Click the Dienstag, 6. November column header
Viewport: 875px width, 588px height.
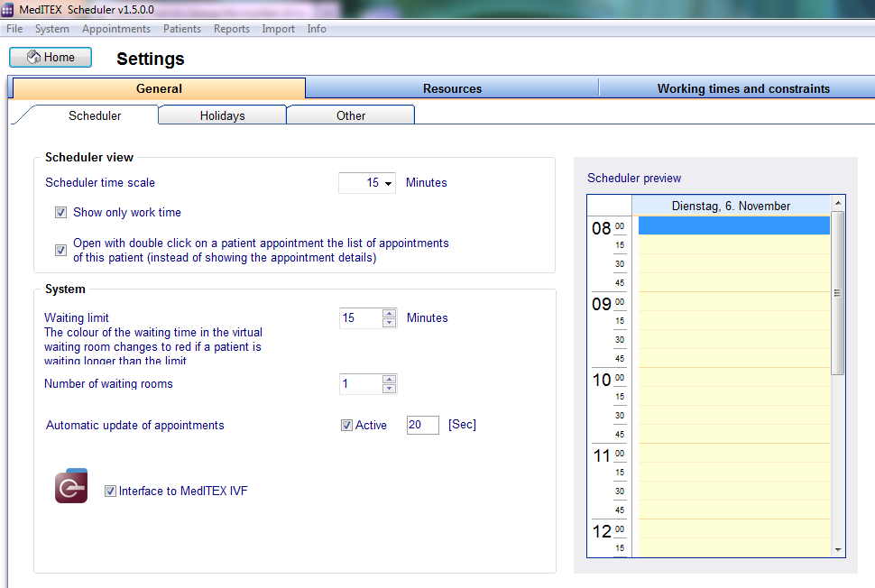click(731, 206)
